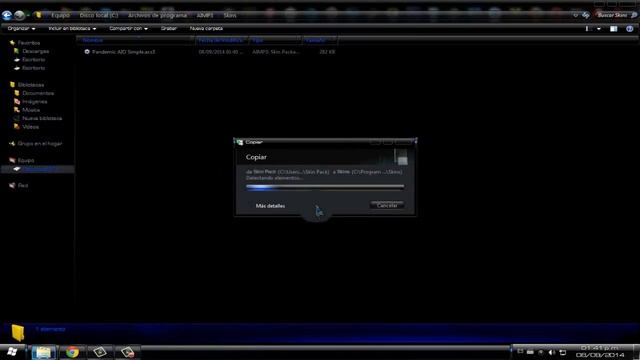
Task: Open Google Chrome from taskbar
Action: point(73,352)
